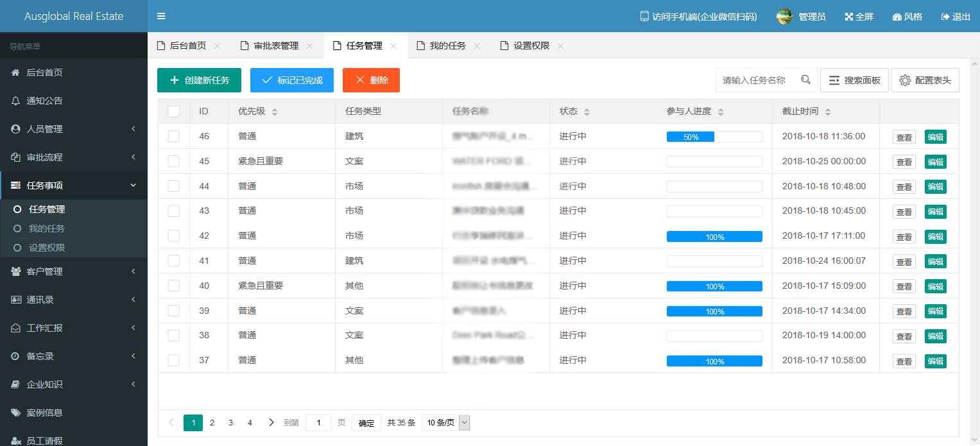Open the 搜索面板 search panel button
The height and width of the screenshot is (446, 980).
point(854,80)
